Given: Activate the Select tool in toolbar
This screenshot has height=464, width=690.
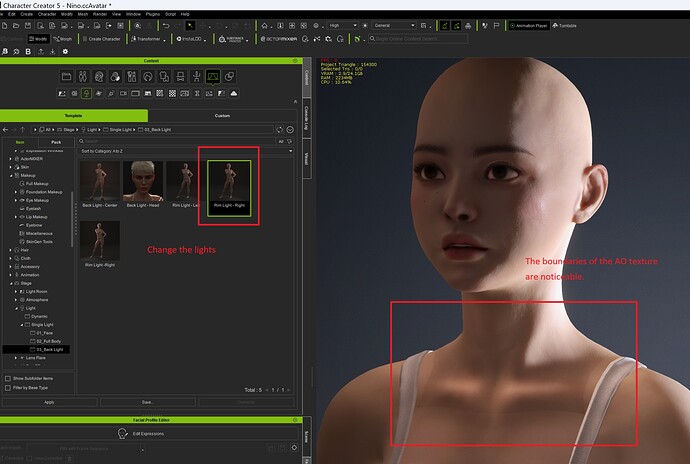Looking at the screenshot, I should tap(190, 26).
